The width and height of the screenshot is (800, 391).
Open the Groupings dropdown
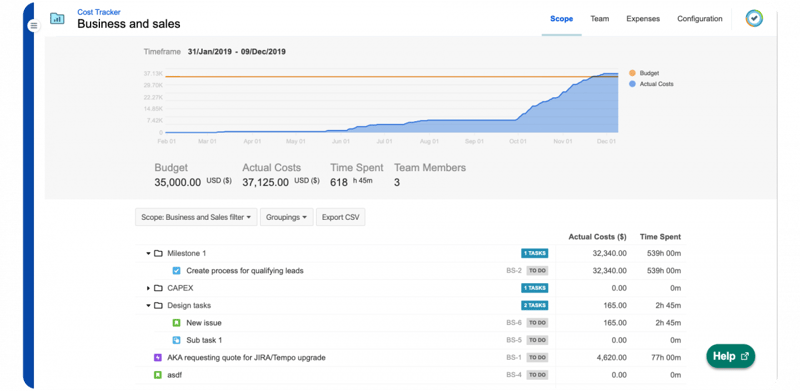click(x=287, y=217)
